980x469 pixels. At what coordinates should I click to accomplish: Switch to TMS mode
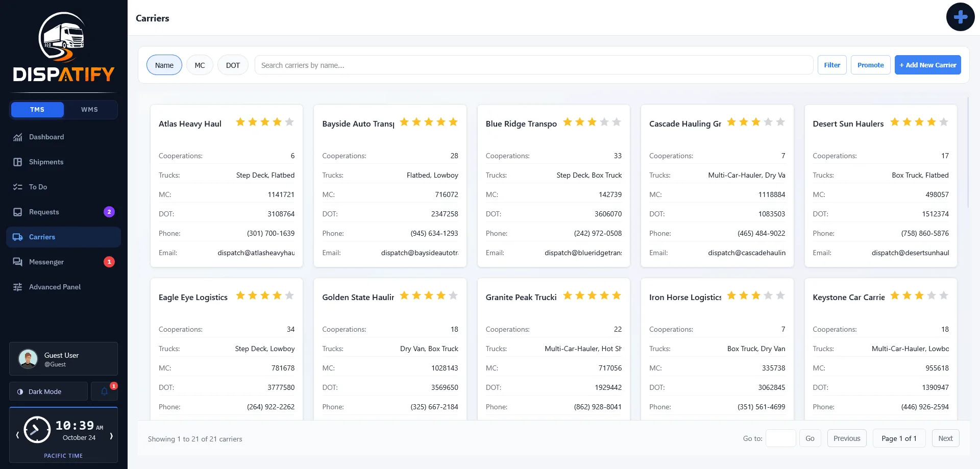coord(37,110)
